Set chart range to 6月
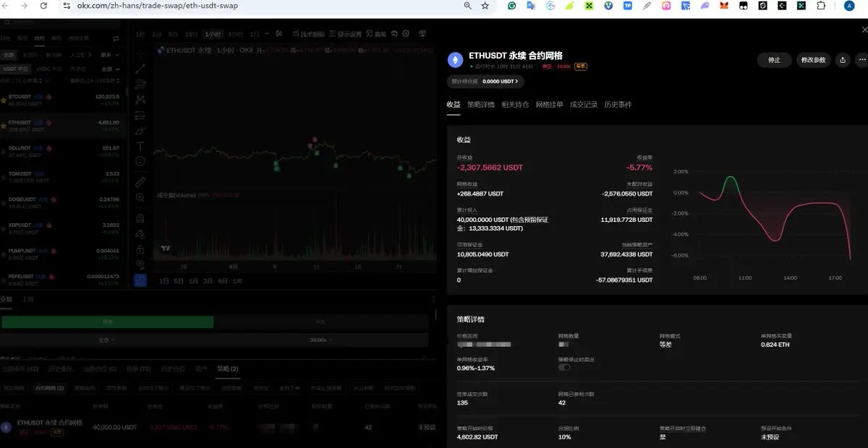The height and width of the screenshot is (448, 868). pyautogui.click(x=223, y=281)
